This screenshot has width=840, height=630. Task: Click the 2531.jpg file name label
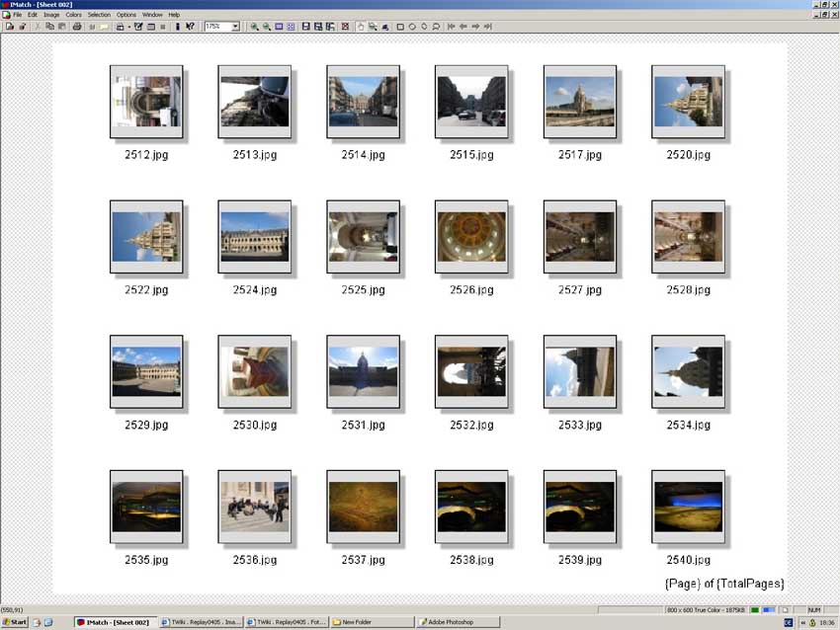click(x=364, y=425)
